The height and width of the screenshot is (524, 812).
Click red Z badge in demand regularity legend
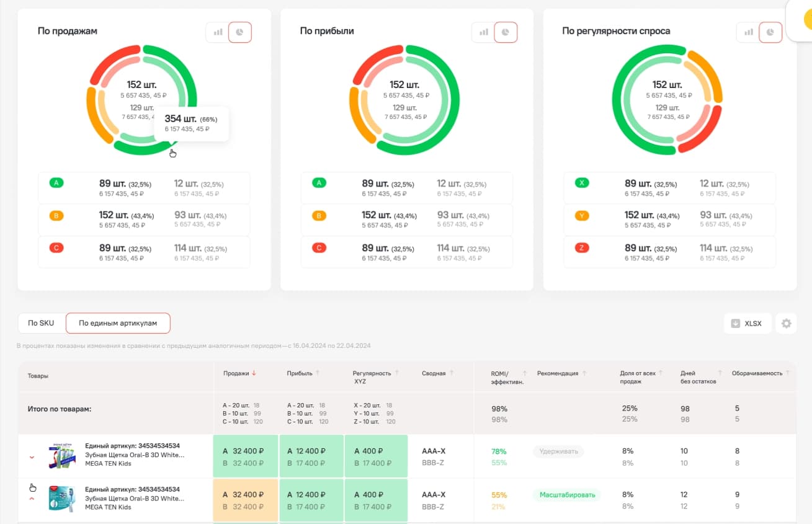pyautogui.click(x=582, y=249)
